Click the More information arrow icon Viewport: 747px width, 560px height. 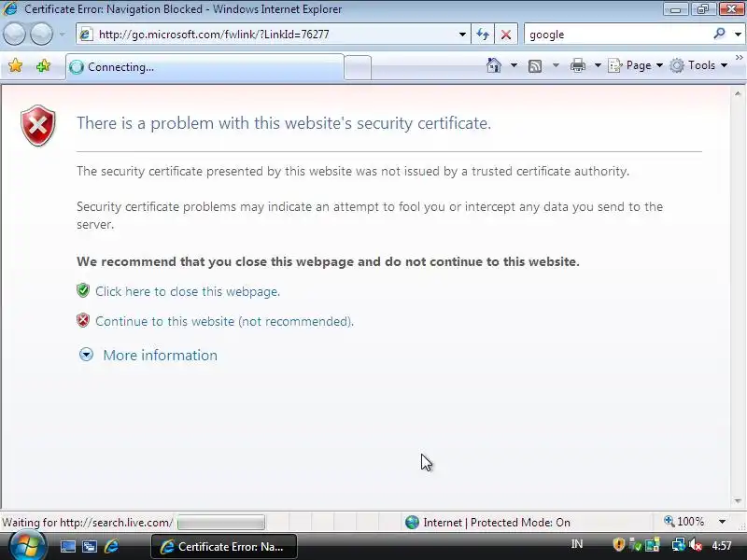pos(86,355)
